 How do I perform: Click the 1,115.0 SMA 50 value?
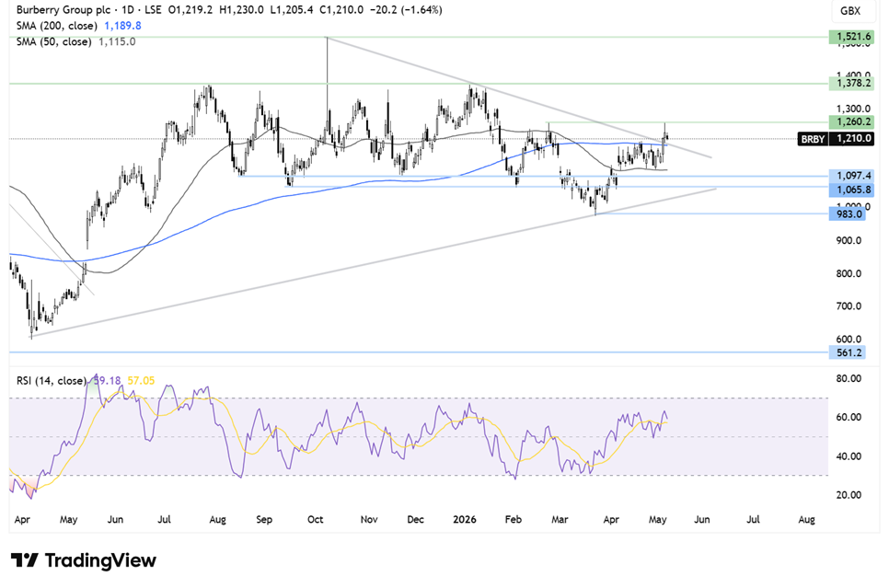pyautogui.click(x=117, y=41)
